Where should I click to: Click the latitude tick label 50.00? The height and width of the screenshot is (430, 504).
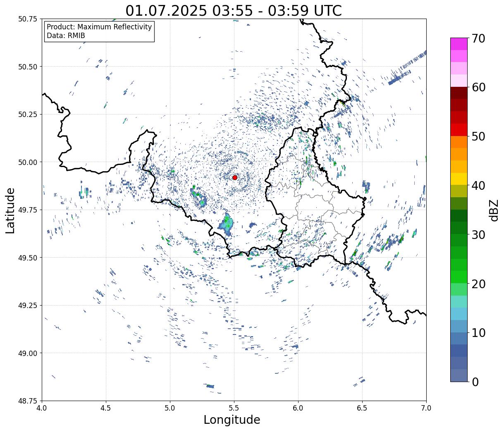(x=28, y=162)
